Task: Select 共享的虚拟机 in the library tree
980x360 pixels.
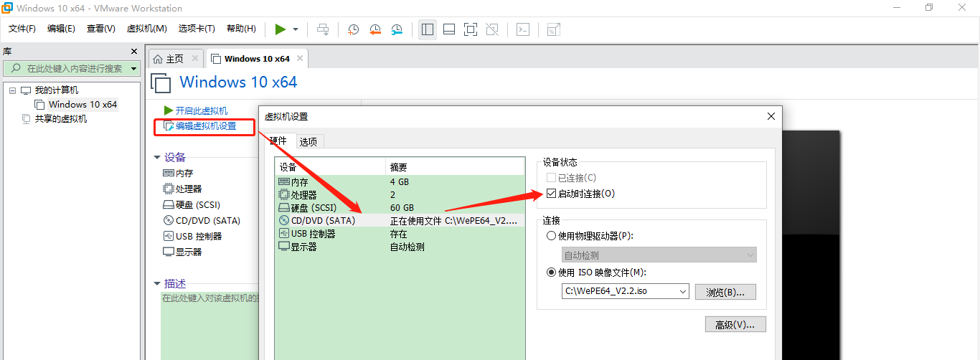Action: pos(61,119)
